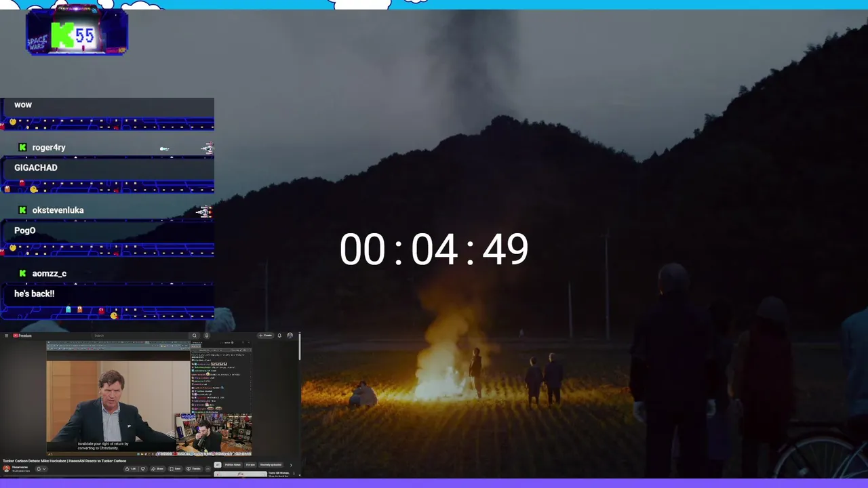This screenshot has height=488, width=868.
Task: Click the Thanks button under video
Action: pyautogui.click(x=194, y=469)
